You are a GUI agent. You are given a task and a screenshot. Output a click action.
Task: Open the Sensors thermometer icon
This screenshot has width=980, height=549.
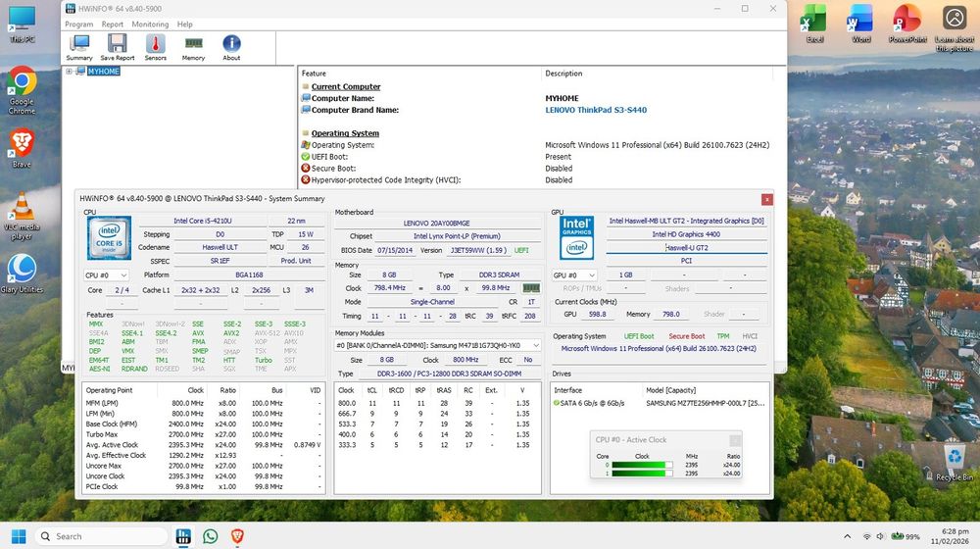coord(156,47)
